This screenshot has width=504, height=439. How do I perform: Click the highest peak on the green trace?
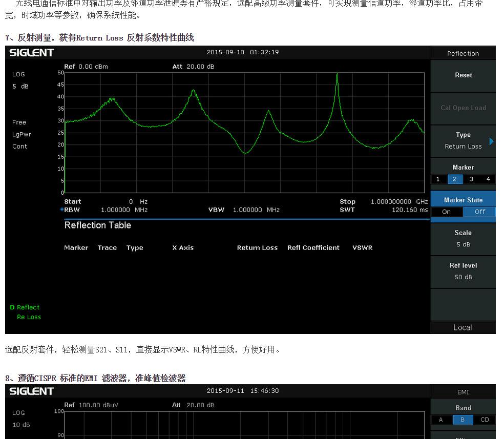(x=337, y=75)
